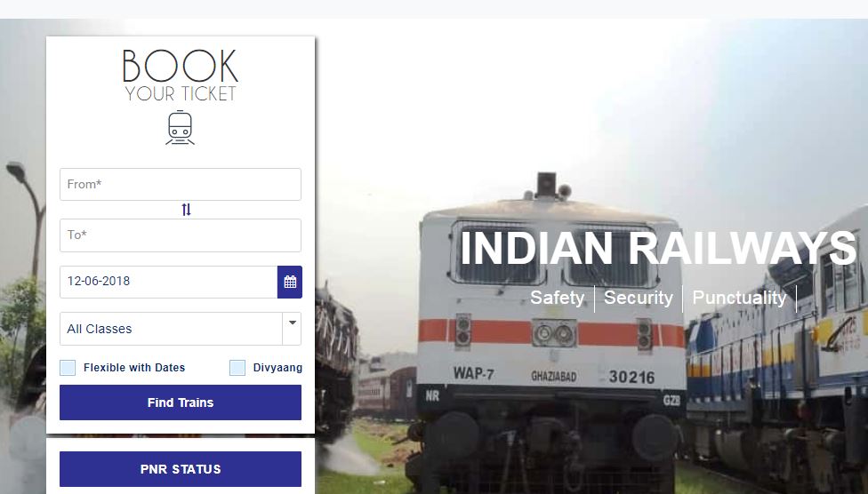Viewport: 868px width, 494px height.
Task: Click the Divyaang label text
Action: 277,367
